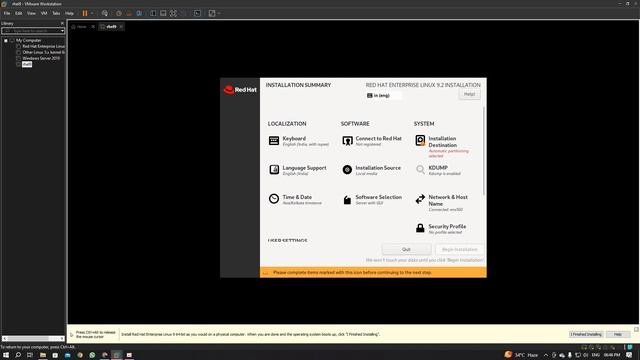Image resolution: width=640 pixels, height=360 pixels.
Task: Dismiss the yellow install hint bar
Action: [x=636, y=329]
